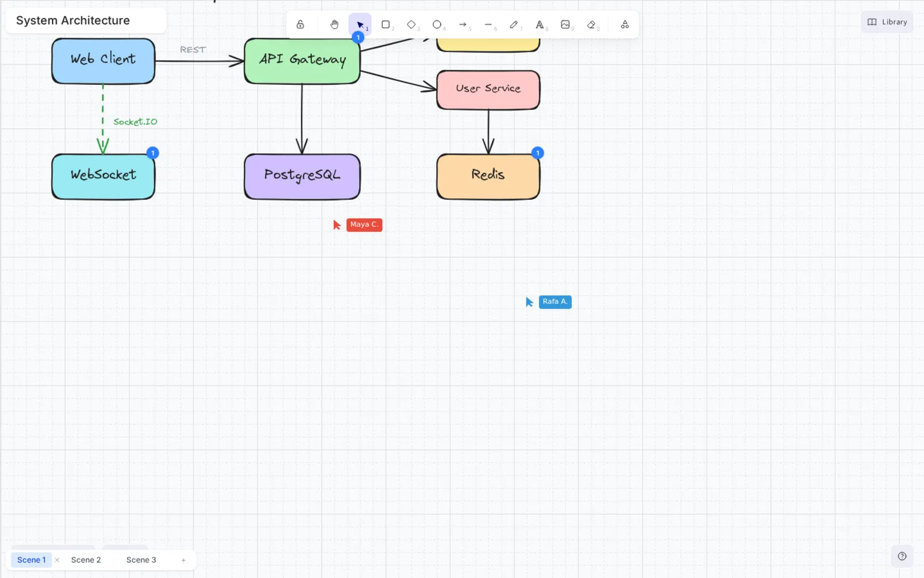
Task: Switch to the Scene 3 tab
Action: 141,560
